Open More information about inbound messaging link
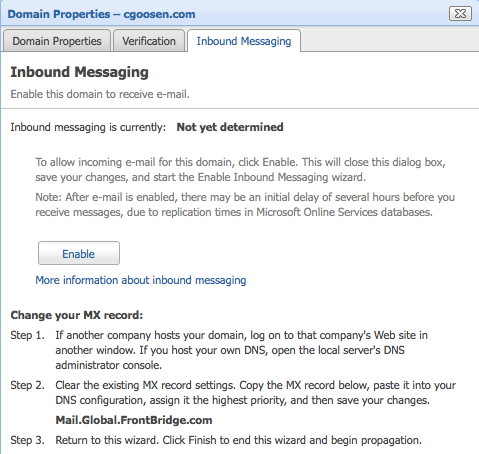479x454 pixels. point(141,280)
